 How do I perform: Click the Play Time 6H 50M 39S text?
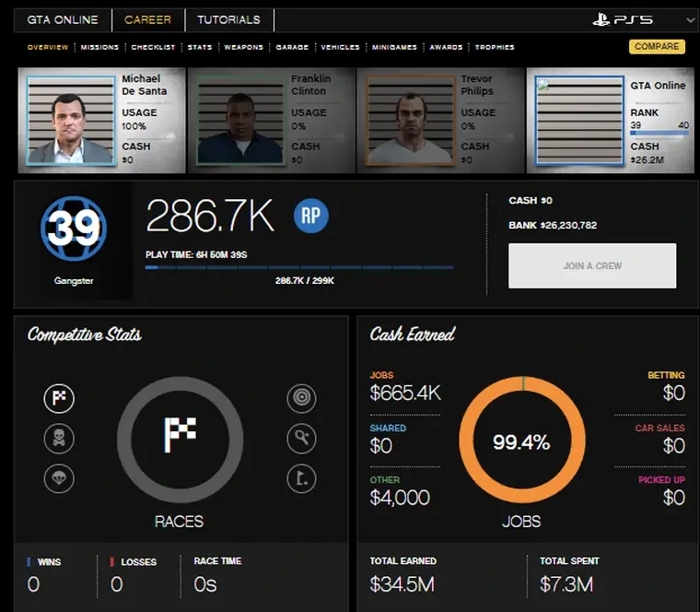click(196, 254)
